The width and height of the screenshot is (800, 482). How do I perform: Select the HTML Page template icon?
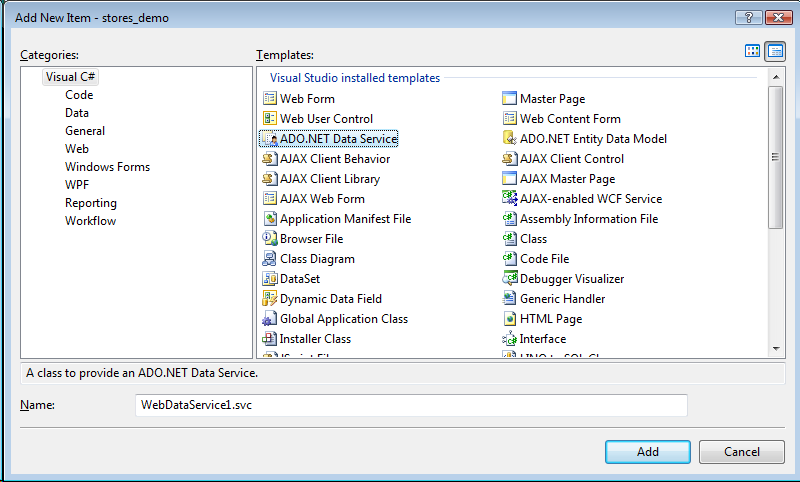(x=509, y=319)
